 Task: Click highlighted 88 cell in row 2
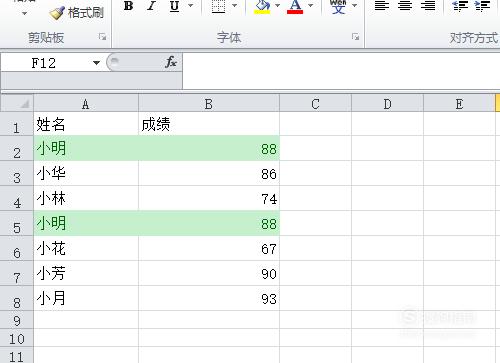click(209, 148)
